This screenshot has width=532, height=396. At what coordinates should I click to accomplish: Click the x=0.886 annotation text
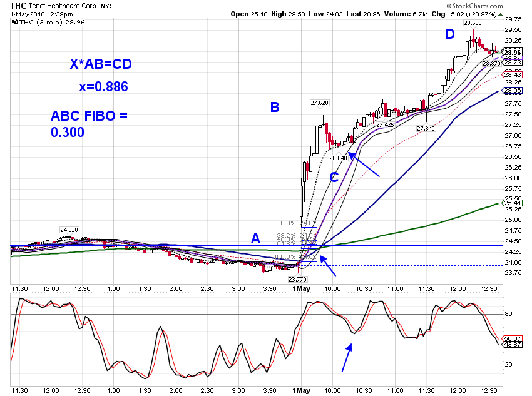tap(103, 87)
